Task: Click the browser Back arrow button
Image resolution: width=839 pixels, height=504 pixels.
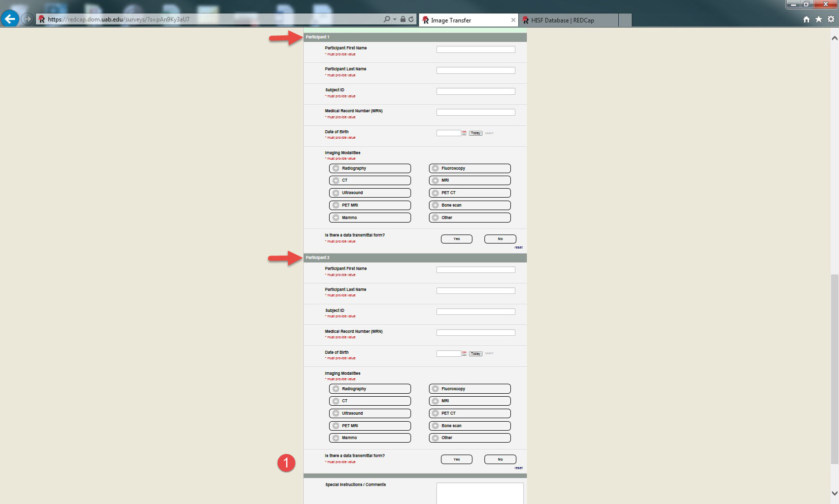Action: [9, 19]
